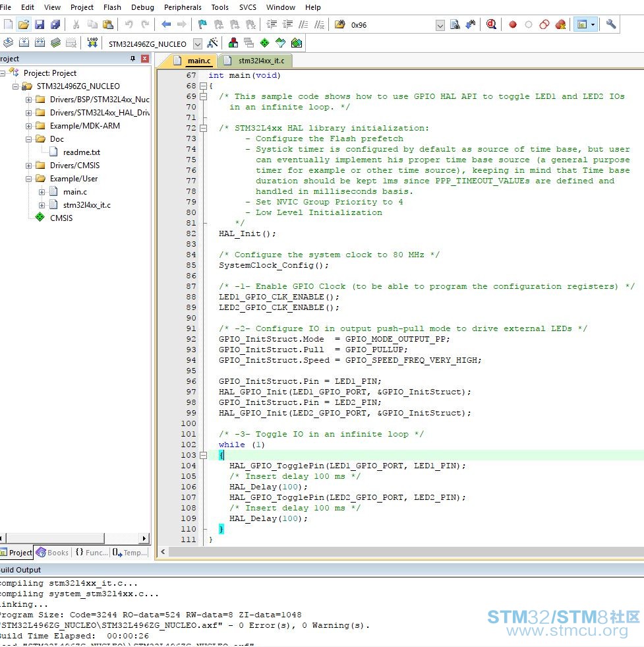Select stm32l4xx_it.c in the project tree
This screenshot has height=647, width=644.
(x=87, y=205)
